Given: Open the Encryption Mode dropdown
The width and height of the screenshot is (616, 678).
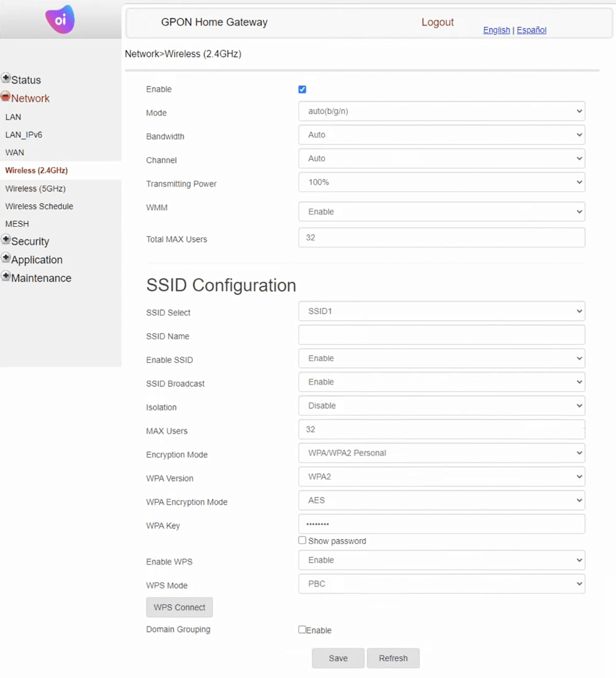Looking at the screenshot, I should pos(441,453).
